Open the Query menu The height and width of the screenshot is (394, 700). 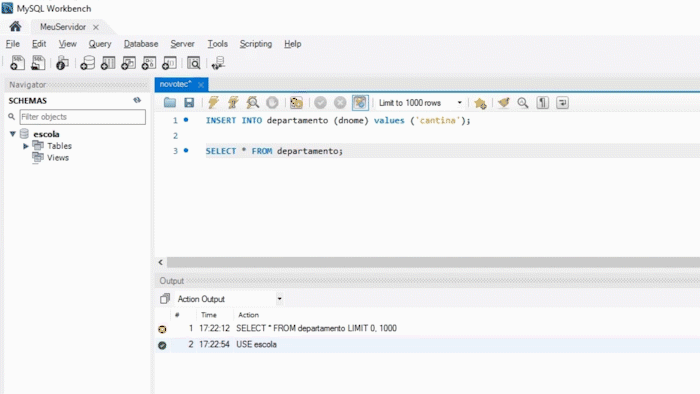[100, 44]
